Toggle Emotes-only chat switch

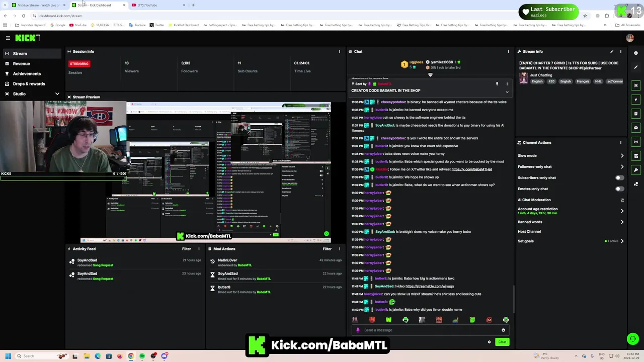point(620,189)
